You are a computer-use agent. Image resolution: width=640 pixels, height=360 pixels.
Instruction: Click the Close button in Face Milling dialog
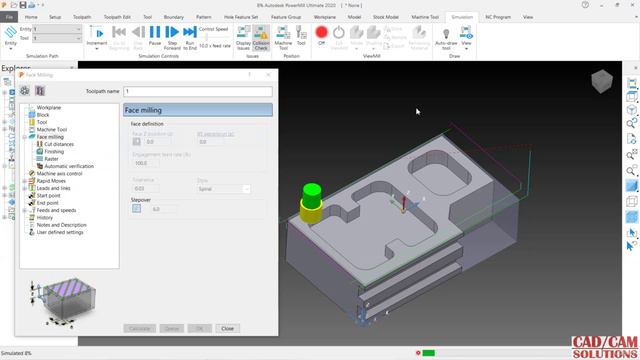pyautogui.click(x=227, y=329)
